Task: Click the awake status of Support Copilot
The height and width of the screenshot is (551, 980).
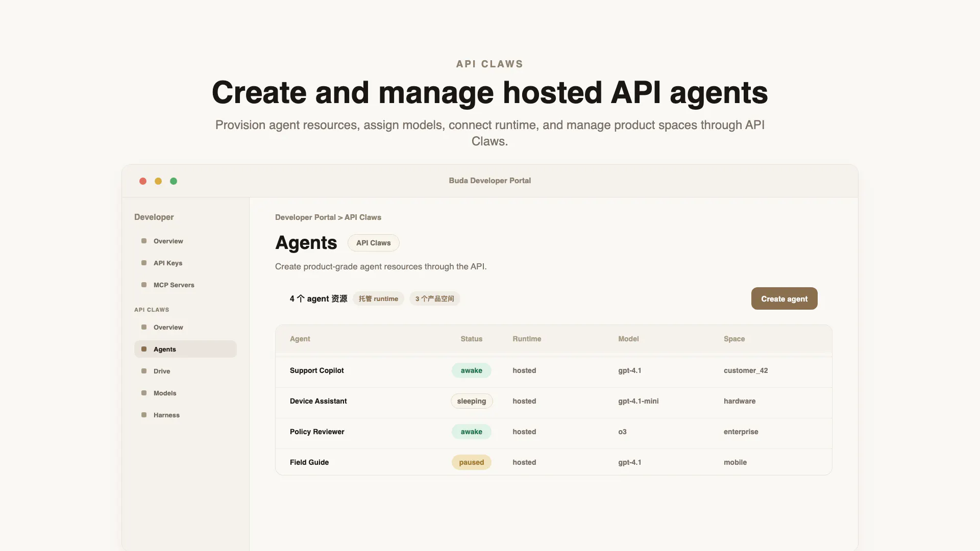Action: point(471,370)
